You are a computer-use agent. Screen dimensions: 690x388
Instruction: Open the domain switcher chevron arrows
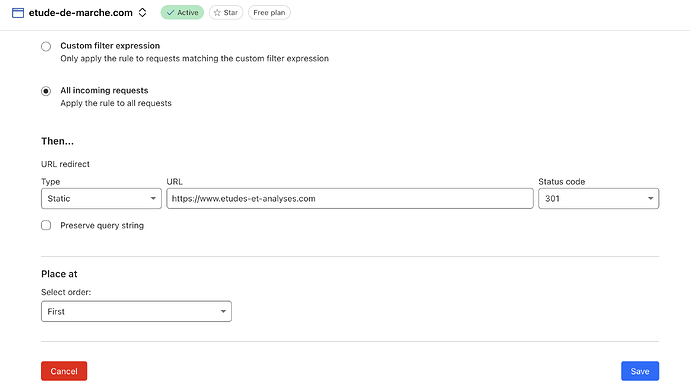(x=142, y=13)
